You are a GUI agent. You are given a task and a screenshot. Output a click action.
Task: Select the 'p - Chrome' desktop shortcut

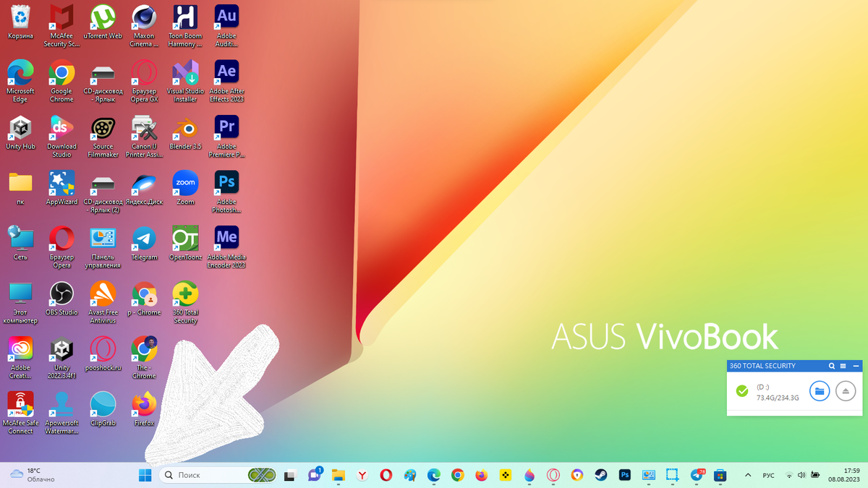pyautogui.click(x=144, y=299)
